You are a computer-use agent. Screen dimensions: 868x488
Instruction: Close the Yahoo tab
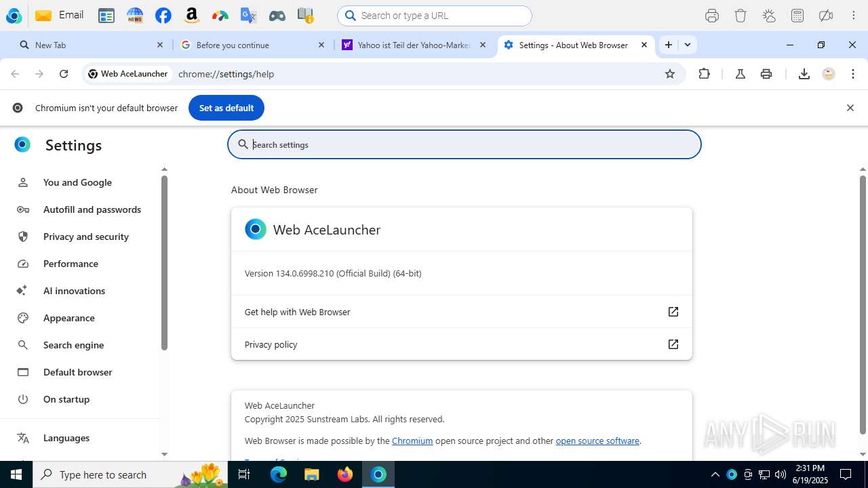point(483,45)
